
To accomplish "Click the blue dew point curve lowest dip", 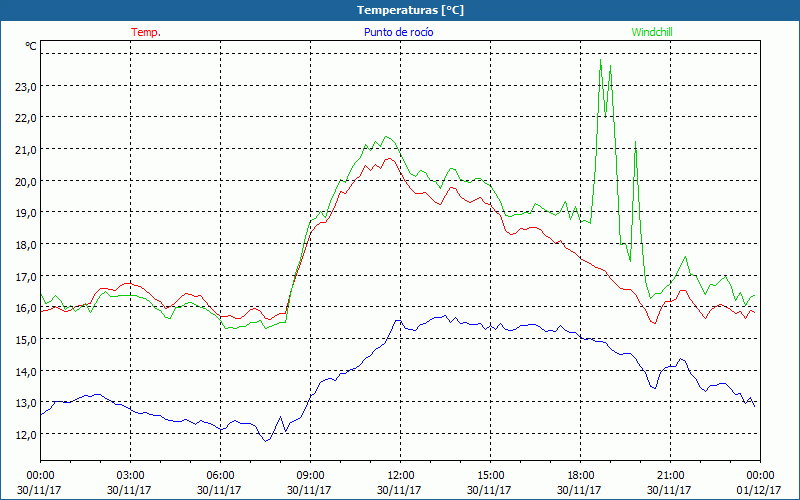I will pyautogui.click(x=266, y=441).
